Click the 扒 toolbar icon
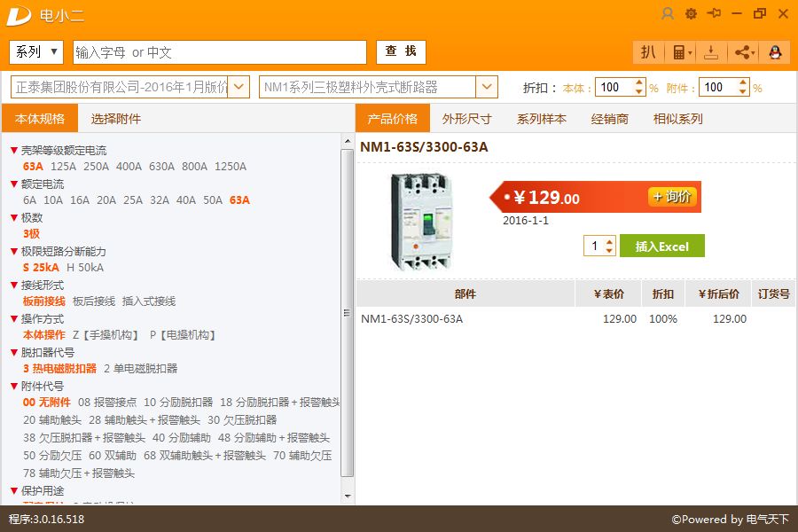The image size is (798, 532). (x=648, y=52)
